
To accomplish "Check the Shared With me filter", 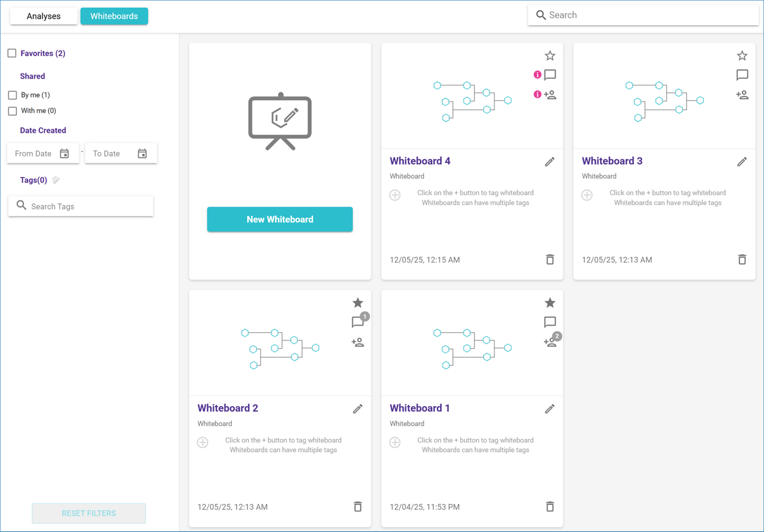I will point(13,111).
